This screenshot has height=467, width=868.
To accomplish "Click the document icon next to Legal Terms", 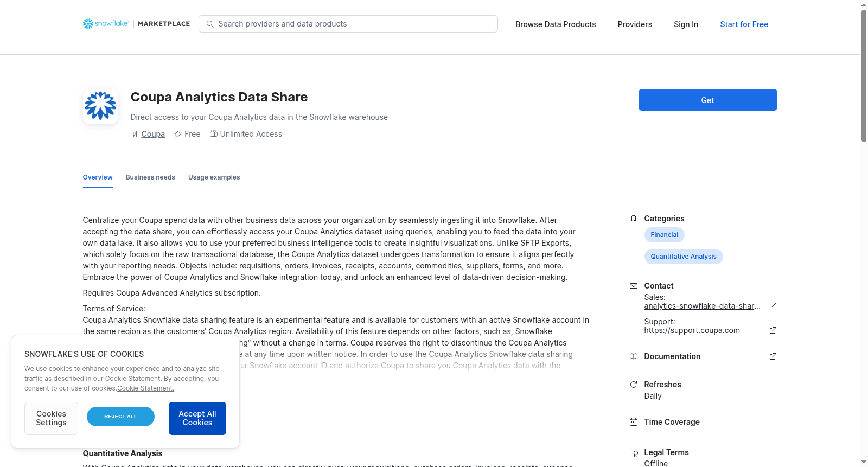I will click(634, 452).
